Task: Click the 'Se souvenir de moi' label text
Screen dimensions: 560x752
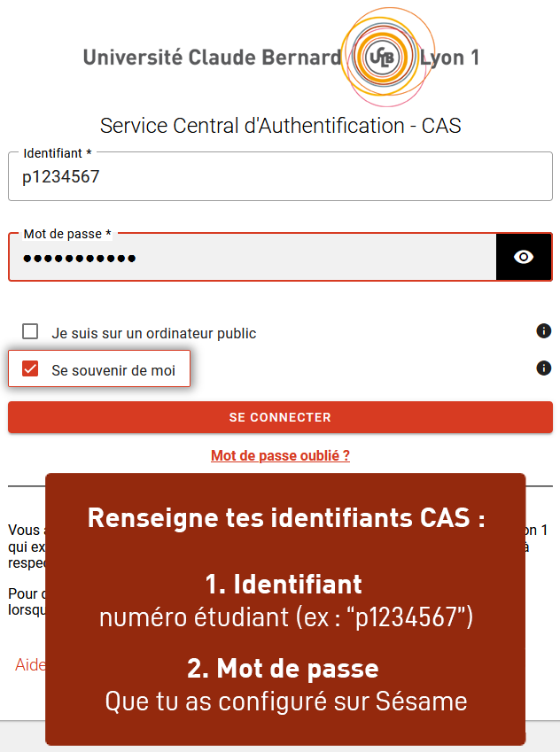Action: coord(113,370)
